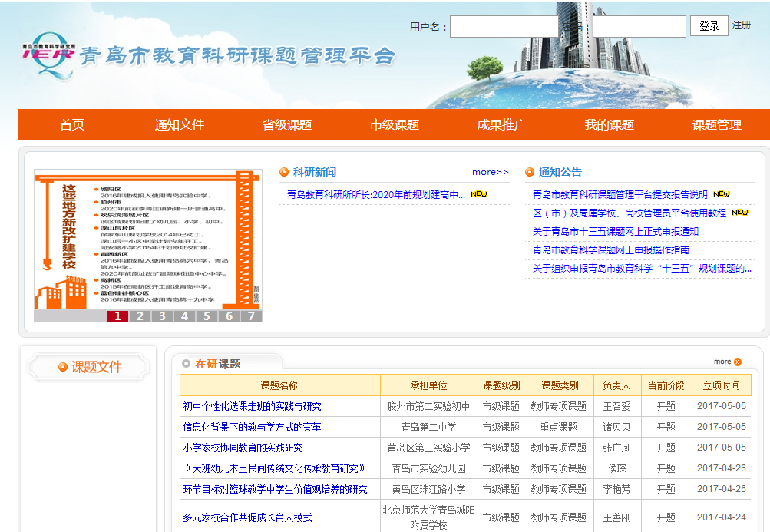Click the 负责人 column header
The height and width of the screenshot is (532, 770).
(x=616, y=385)
